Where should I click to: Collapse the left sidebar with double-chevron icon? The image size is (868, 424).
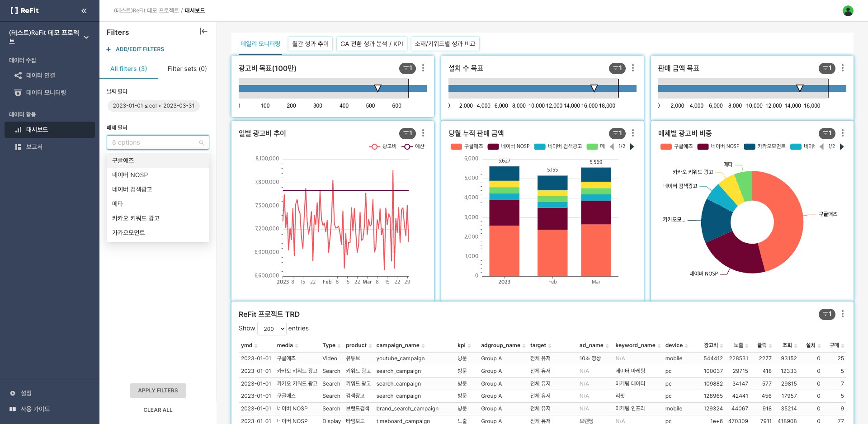point(84,11)
